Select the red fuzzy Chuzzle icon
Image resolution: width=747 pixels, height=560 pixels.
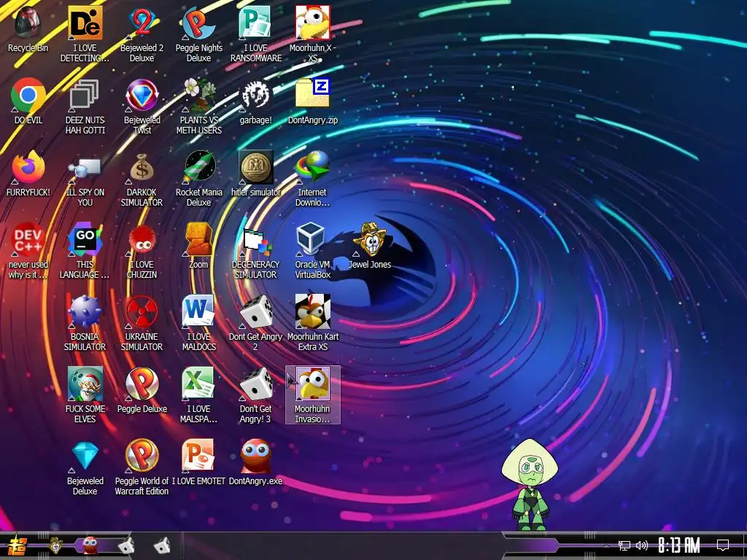pyautogui.click(x=142, y=251)
